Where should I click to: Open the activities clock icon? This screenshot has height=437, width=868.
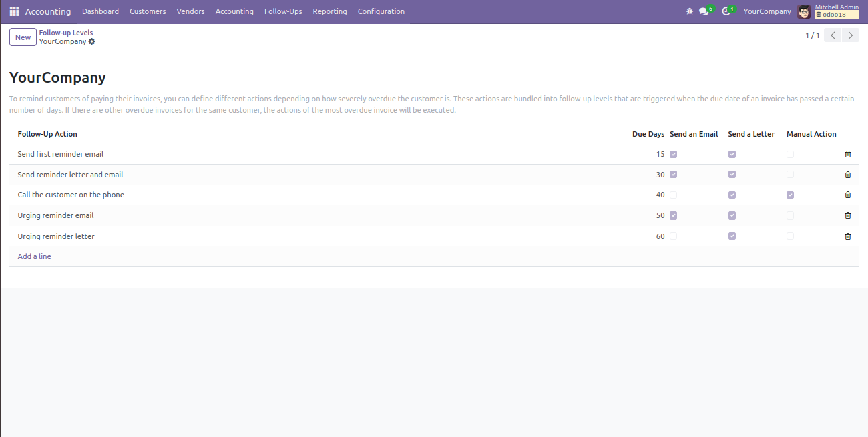(x=726, y=11)
